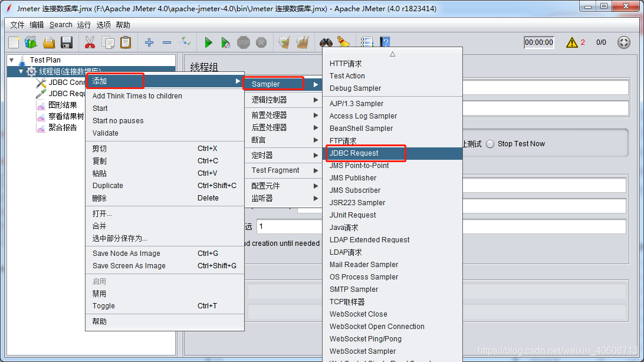Viewport: 644px width, 362px height.
Task: Choose Debug Sampler entry
Action: pos(393,88)
